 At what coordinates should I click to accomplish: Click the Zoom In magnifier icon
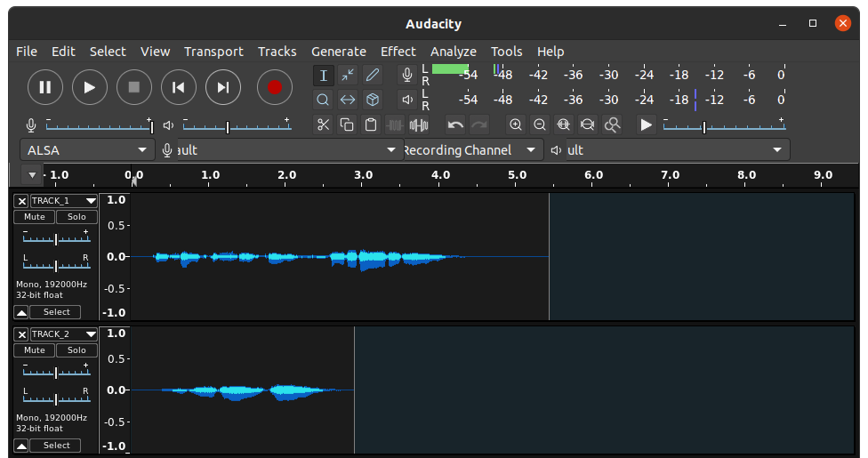coord(516,125)
